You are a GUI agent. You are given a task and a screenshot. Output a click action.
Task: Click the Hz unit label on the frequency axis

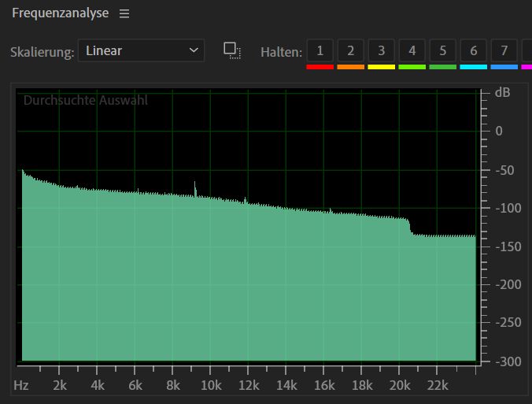pos(21,385)
